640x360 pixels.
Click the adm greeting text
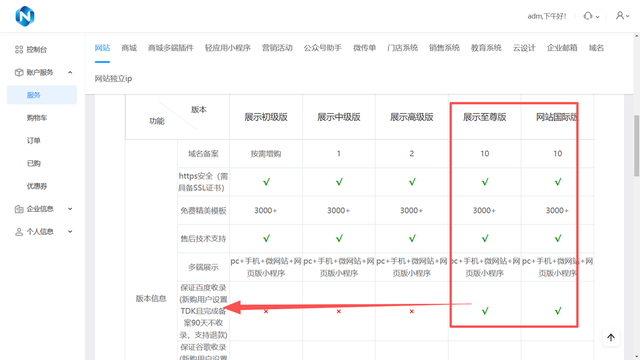click(547, 16)
